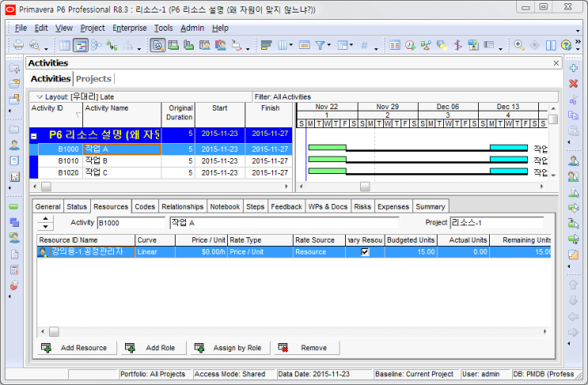The height and width of the screenshot is (385, 588).
Task: Click the Remove button
Action: [307, 348]
